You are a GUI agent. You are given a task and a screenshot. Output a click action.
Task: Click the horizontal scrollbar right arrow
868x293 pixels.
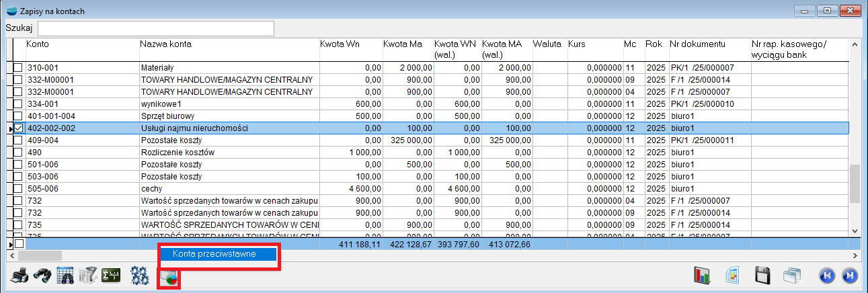(855, 255)
